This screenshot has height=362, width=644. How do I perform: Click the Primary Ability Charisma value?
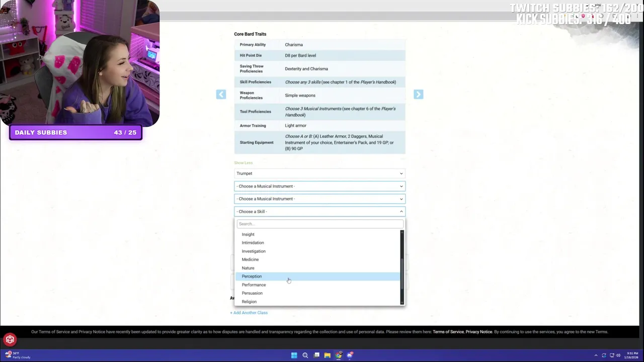(x=294, y=45)
